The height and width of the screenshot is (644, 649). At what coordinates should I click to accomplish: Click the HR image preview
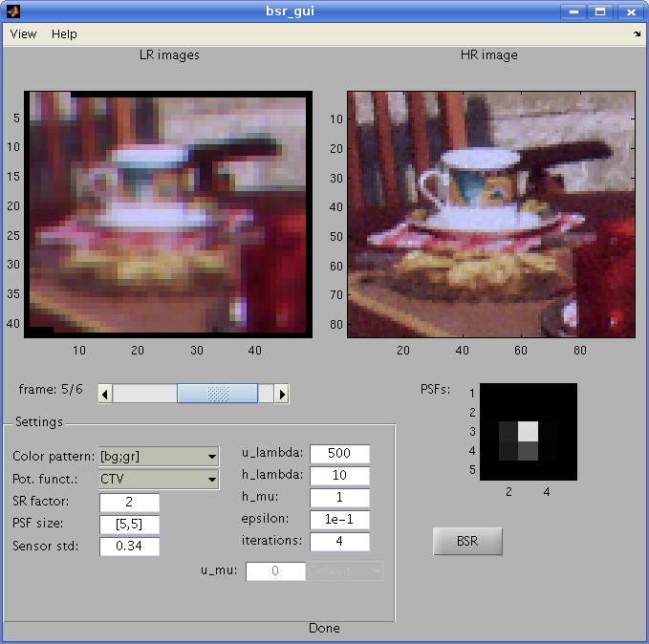coord(491,214)
